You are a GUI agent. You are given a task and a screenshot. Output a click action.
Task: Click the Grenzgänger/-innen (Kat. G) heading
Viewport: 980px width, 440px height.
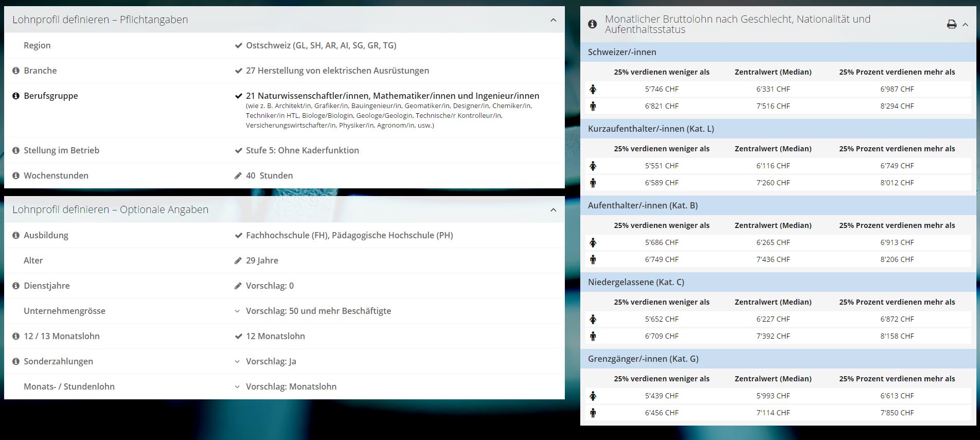click(x=643, y=359)
